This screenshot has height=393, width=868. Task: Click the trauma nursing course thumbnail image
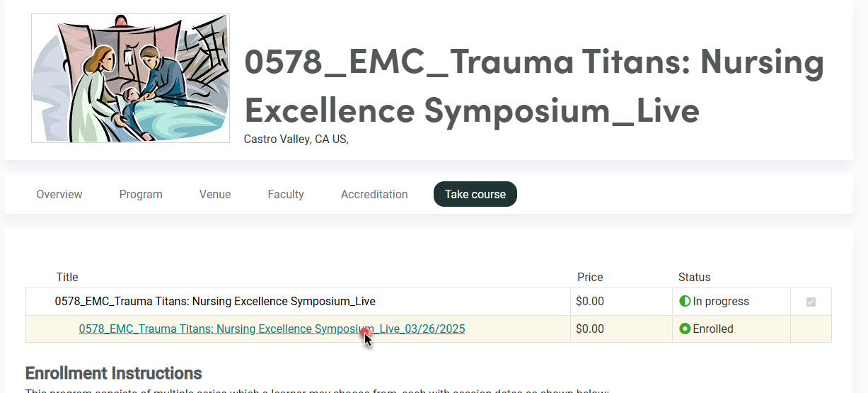tap(130, 78)
